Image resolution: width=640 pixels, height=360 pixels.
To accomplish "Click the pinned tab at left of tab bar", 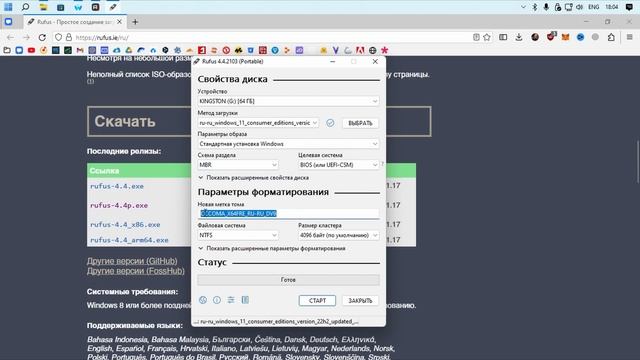I will pyautogui.click(x=9, y=22).
